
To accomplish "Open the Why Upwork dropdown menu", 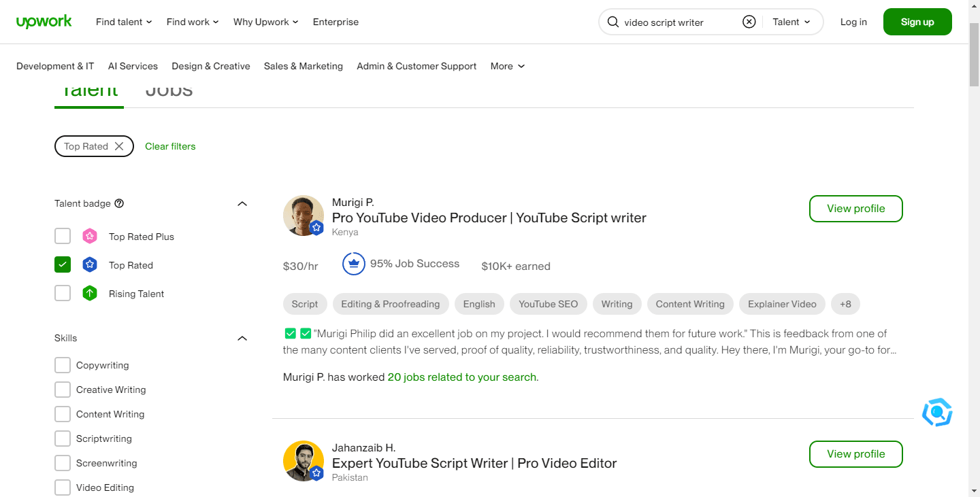I will (x=266, y=22).
